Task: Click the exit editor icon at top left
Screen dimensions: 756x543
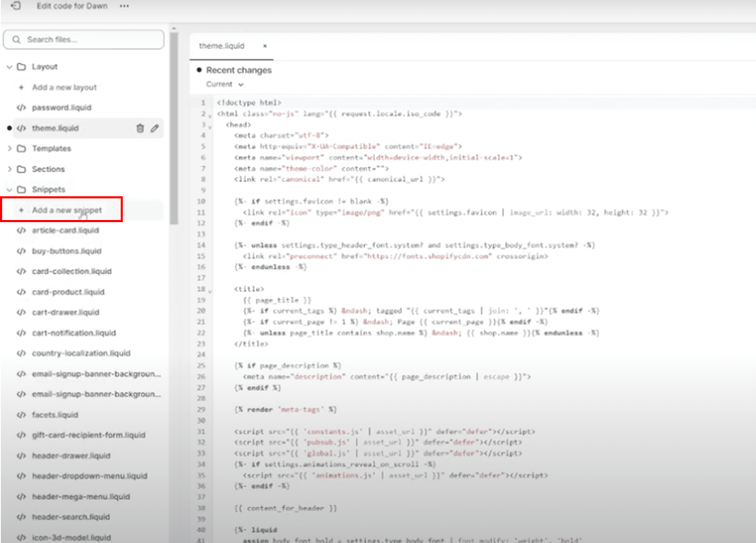Action: 16,6
